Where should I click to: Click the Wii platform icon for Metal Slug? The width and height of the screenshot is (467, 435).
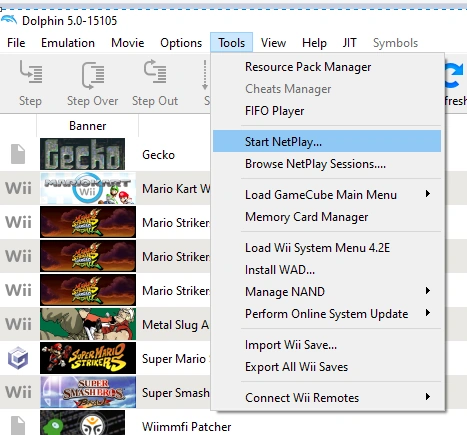(x=18, y=324)
